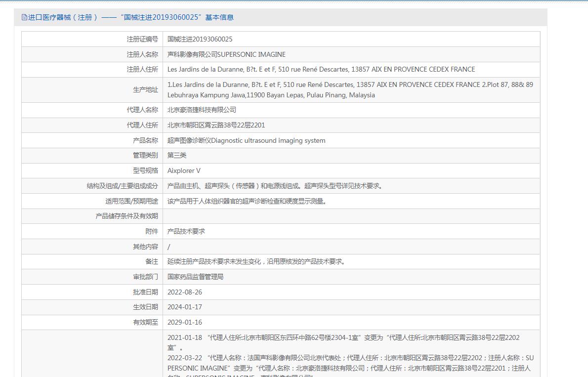Click the label 批准日期

[145, 292]
